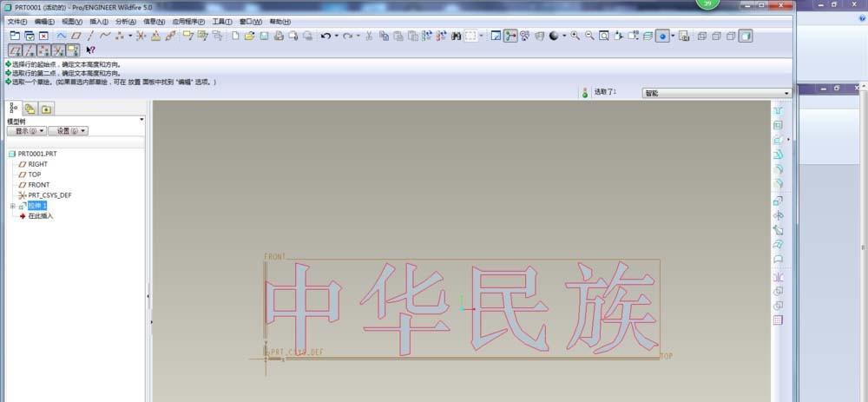
Task: Select the Sketch tool icon
Action: 62,36
